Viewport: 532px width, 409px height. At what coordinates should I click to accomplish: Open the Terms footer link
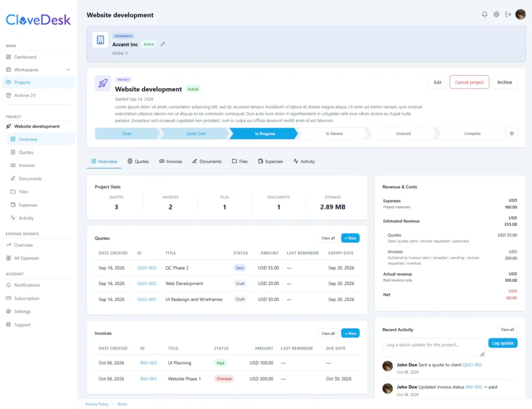coord(122,404)
